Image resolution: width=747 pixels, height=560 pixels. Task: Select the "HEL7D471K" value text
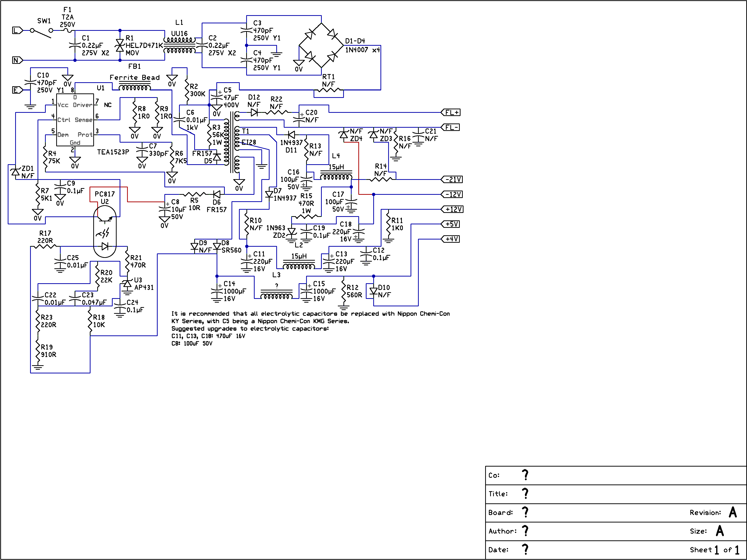coord(144,45)
